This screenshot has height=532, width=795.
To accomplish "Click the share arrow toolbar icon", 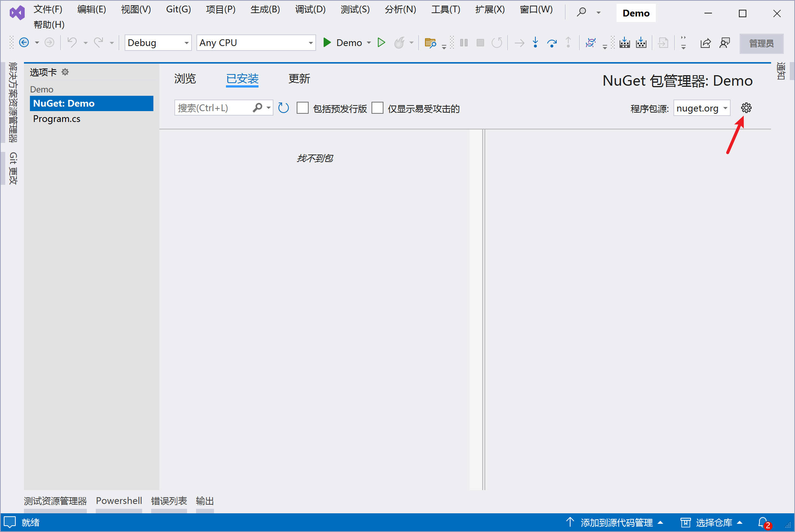I will coord(706,43).
